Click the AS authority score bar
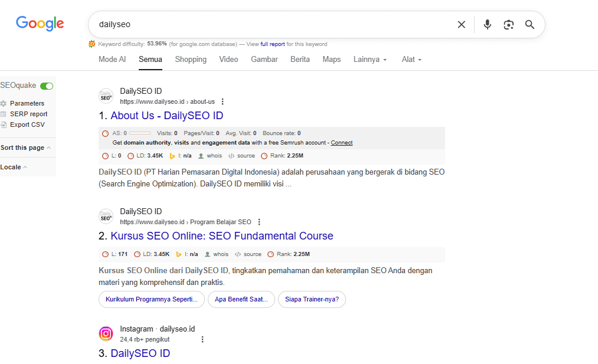 coord(140,133)
